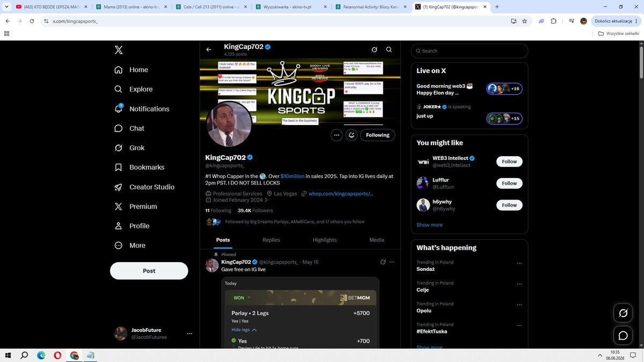The height and width of the screenshot is (362, 644).
Task: Follow WEB3 Intellect
Action: pos(509,161)
